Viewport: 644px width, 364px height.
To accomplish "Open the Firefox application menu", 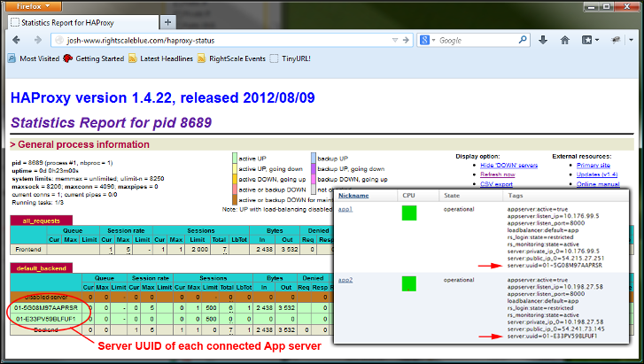I will tap(34, 6).
